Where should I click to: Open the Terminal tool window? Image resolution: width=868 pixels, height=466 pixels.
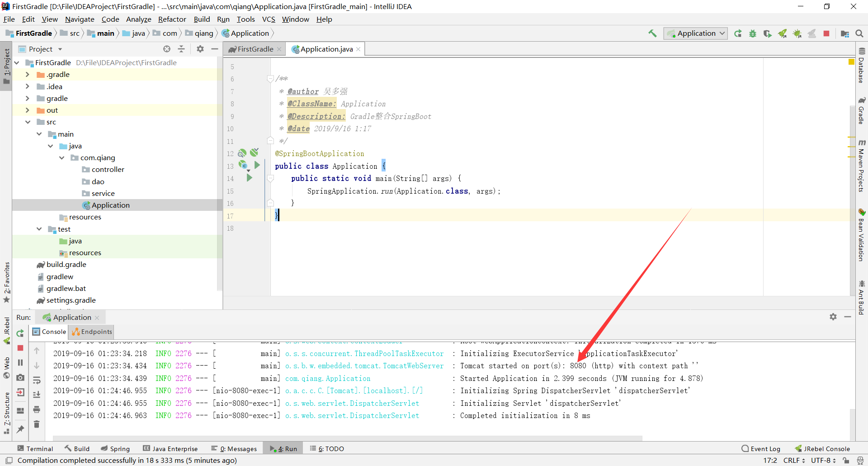(x=35, y=448)
